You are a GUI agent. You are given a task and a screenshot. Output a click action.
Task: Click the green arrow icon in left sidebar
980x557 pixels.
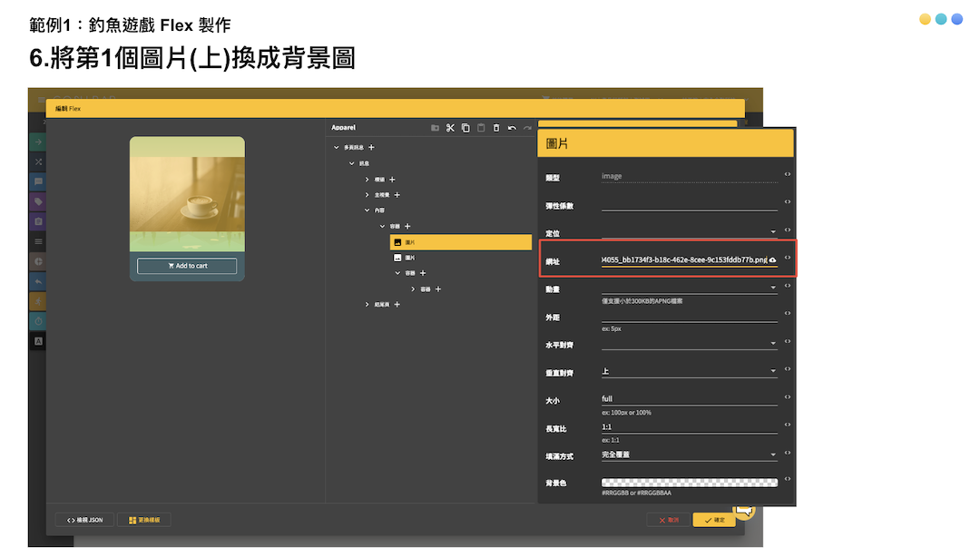38,142
